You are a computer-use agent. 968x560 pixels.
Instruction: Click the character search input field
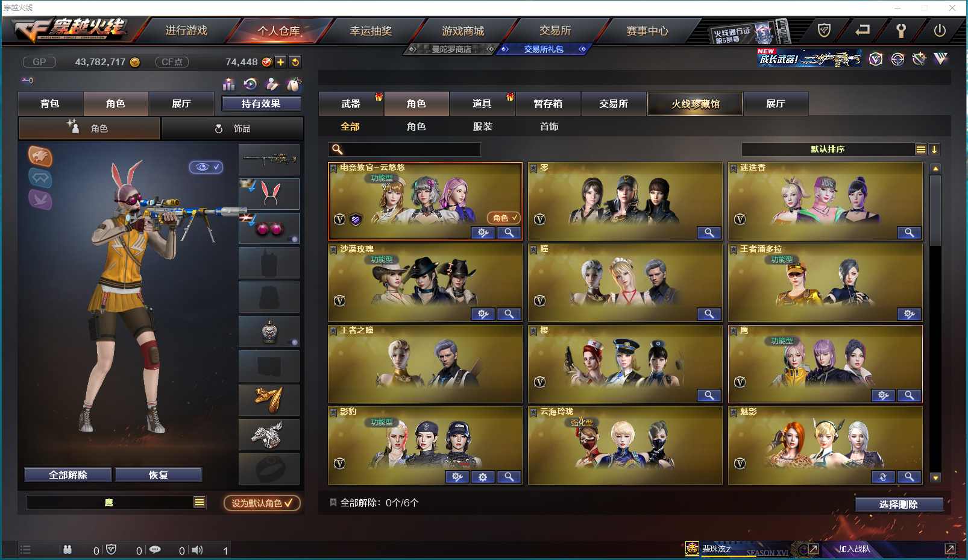(404, 149)
